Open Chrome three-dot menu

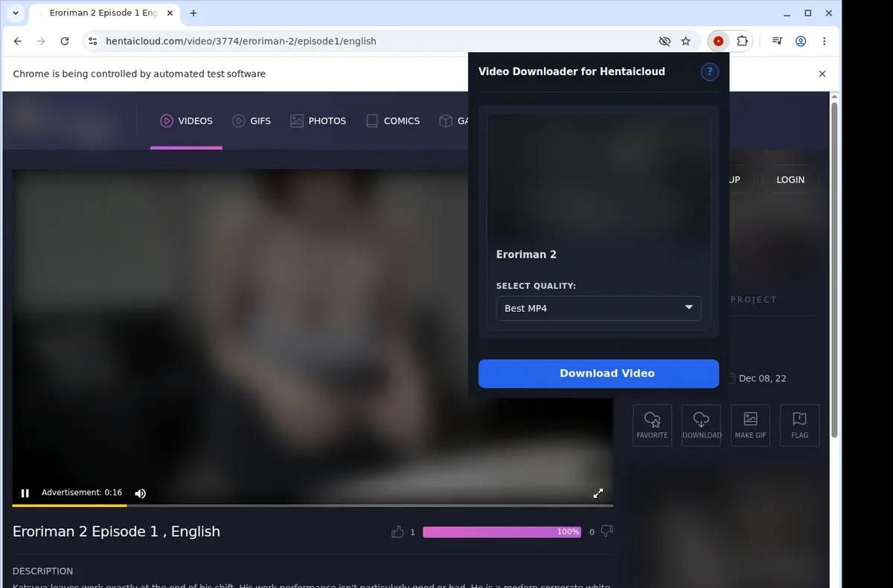pyautogui.click(x=825, y=41)
